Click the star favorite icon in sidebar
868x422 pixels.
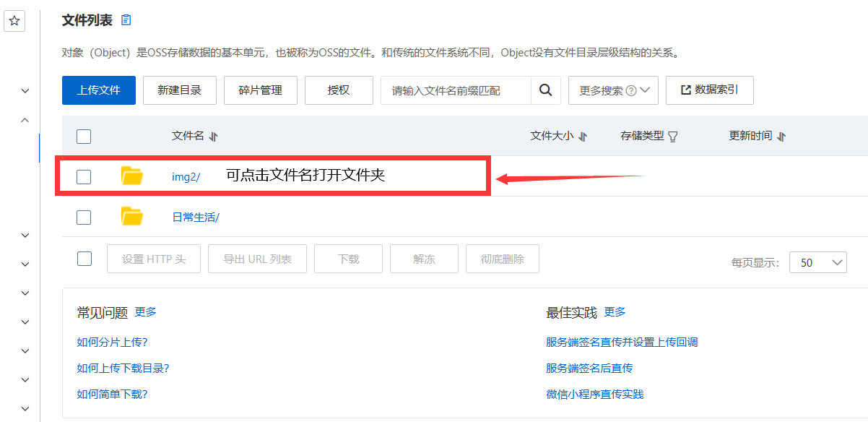tap(14, 22)
